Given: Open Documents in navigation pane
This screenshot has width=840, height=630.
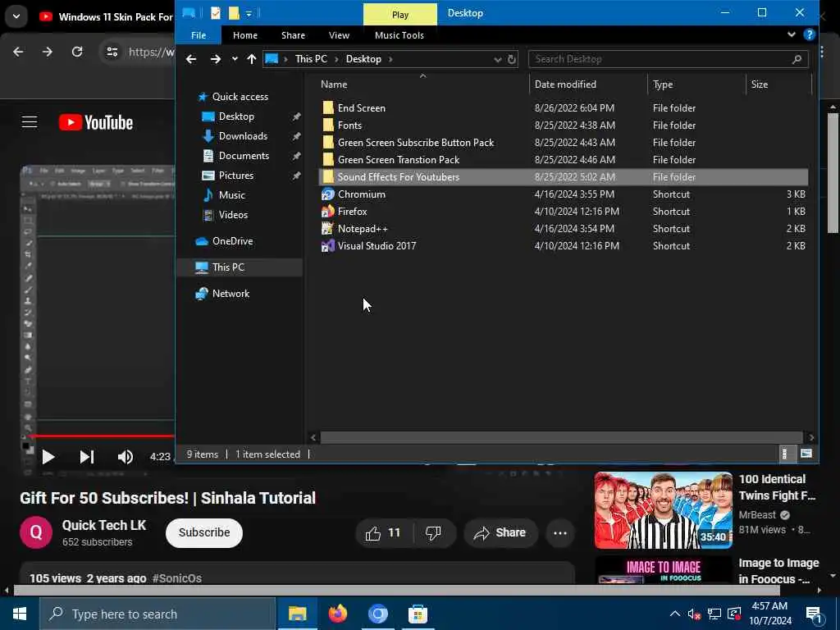Looking at the screenshot, I should [x=244, y=156].
